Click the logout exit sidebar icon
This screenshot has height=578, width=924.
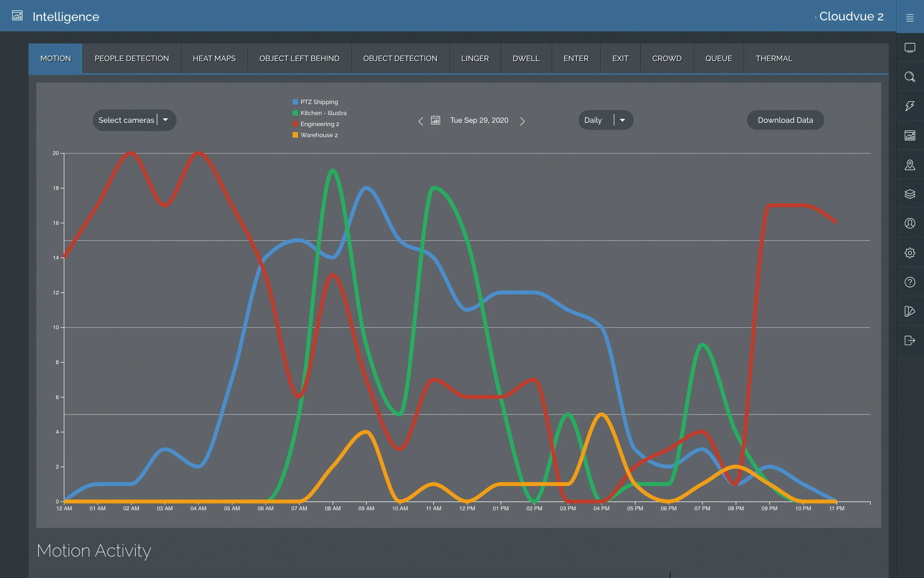[x=910, y=340]
